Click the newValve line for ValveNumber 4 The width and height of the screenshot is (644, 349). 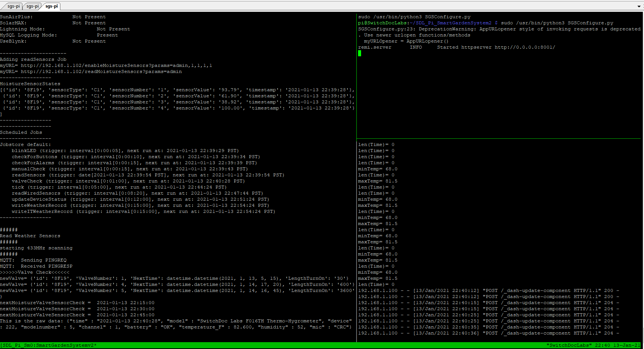[x=177, y=284]
